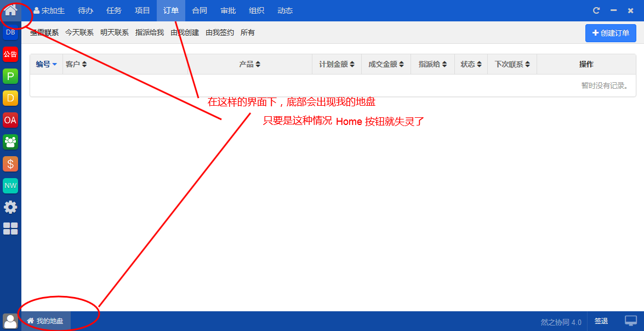This screenshot has width=644, height=331.
Task: Sort by 客户 column
Action: tap(76, 64)
